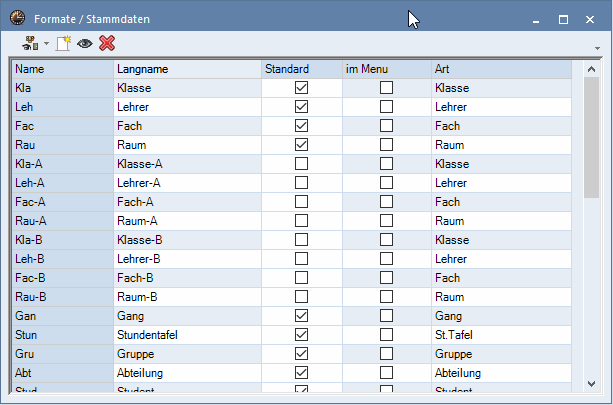Uncheck Standard checkbox for Klasse row
Image resolution: width=613 pixels, height=405 pixels.
[x=301, y=88]
